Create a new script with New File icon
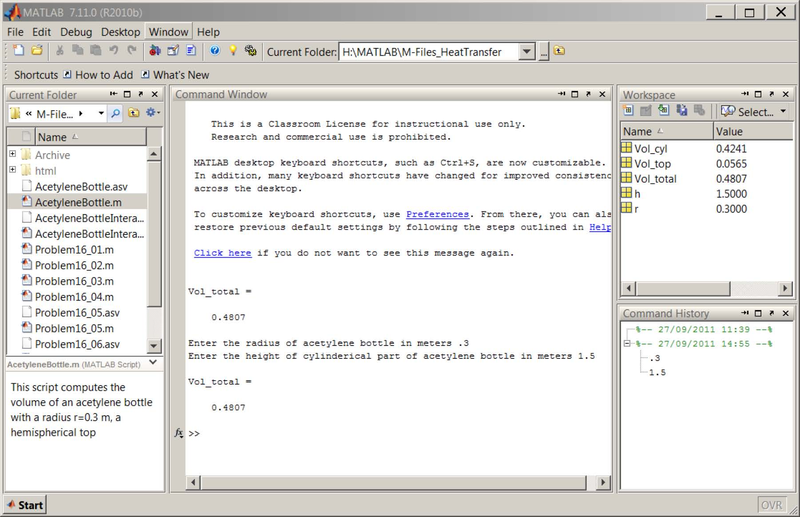800x517 pixels. (x=18, y=51)
